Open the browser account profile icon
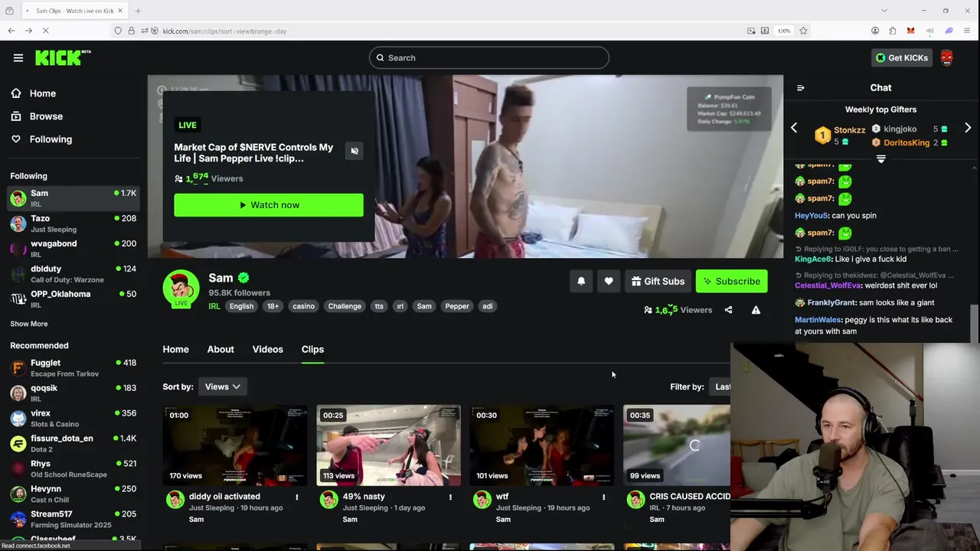980x551 pixels. 875,31
